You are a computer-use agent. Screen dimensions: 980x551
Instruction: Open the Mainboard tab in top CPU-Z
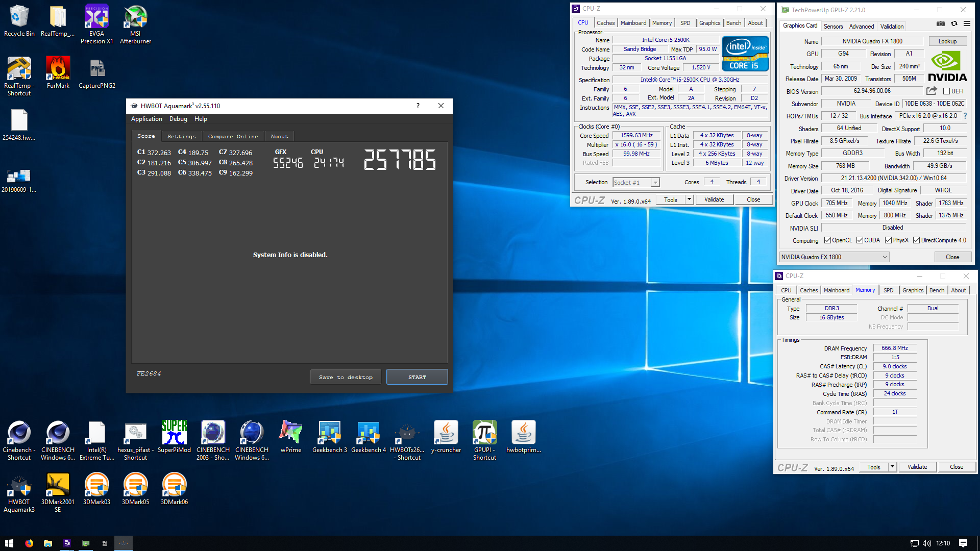[633, 23]
